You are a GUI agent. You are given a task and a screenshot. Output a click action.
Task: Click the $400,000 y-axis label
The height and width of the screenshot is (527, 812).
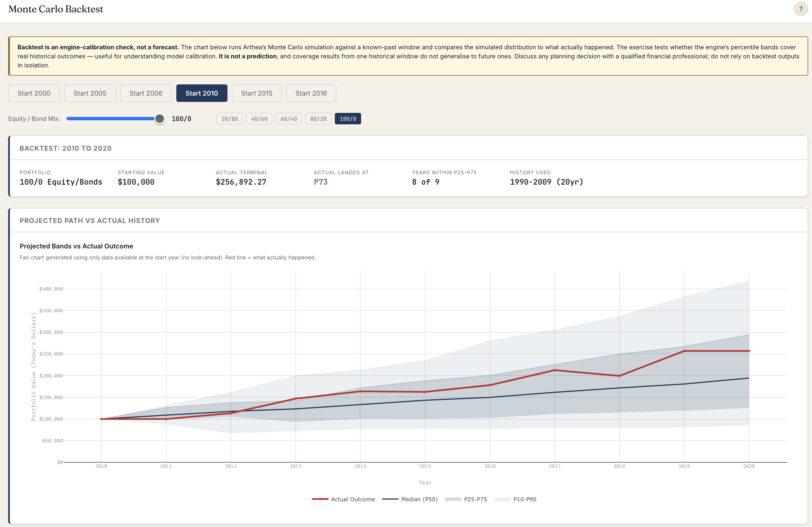tap(51, 289)
